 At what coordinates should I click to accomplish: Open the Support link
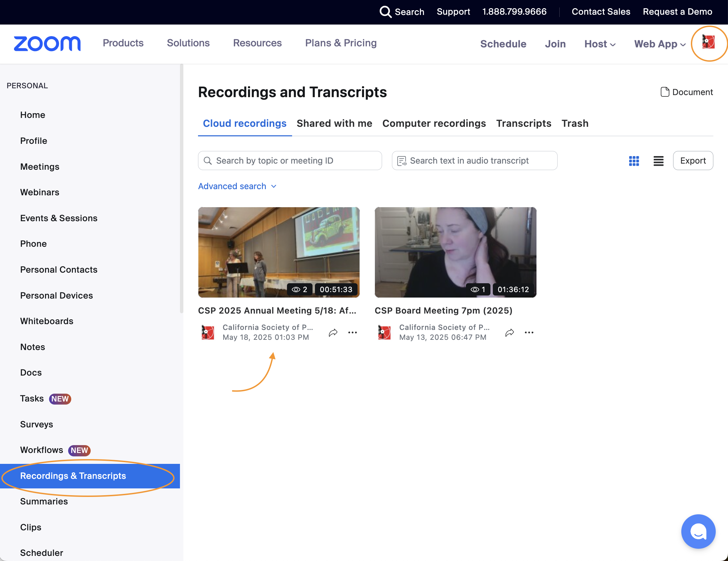click(x=453, y=12)
